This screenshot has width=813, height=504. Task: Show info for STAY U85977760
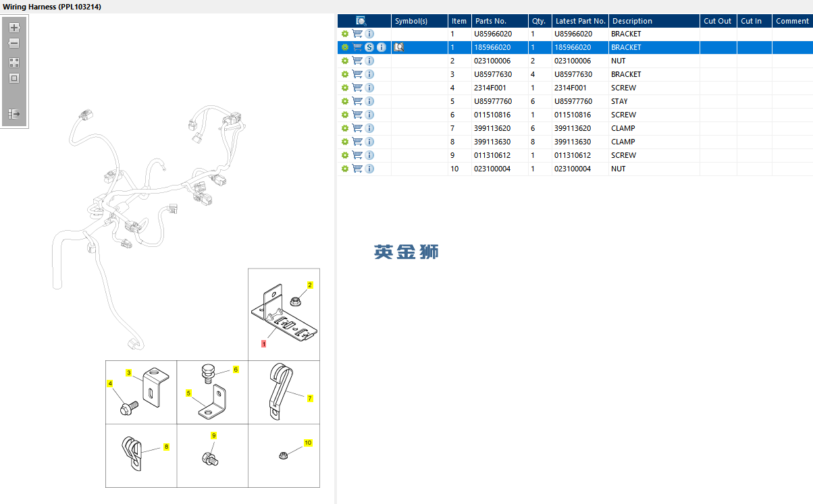point(369,101)
